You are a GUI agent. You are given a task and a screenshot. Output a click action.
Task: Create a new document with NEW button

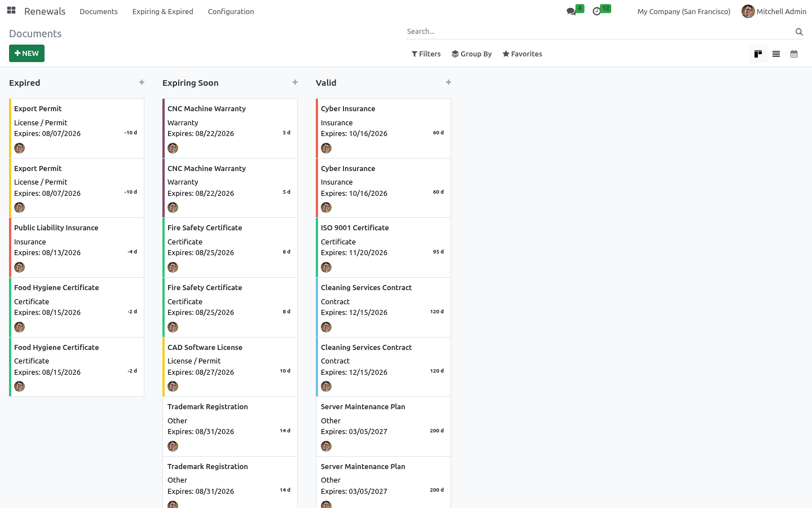27,54
